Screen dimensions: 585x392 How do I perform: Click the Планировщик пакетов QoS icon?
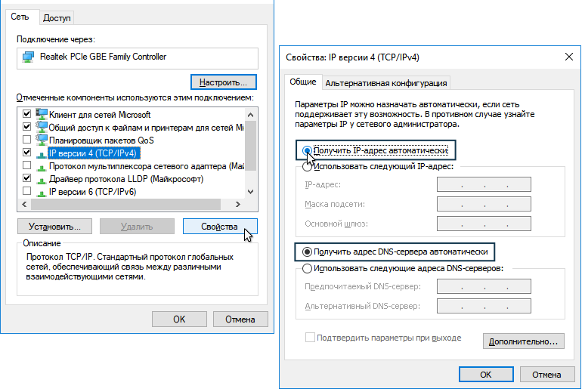(x=42, y=140)
